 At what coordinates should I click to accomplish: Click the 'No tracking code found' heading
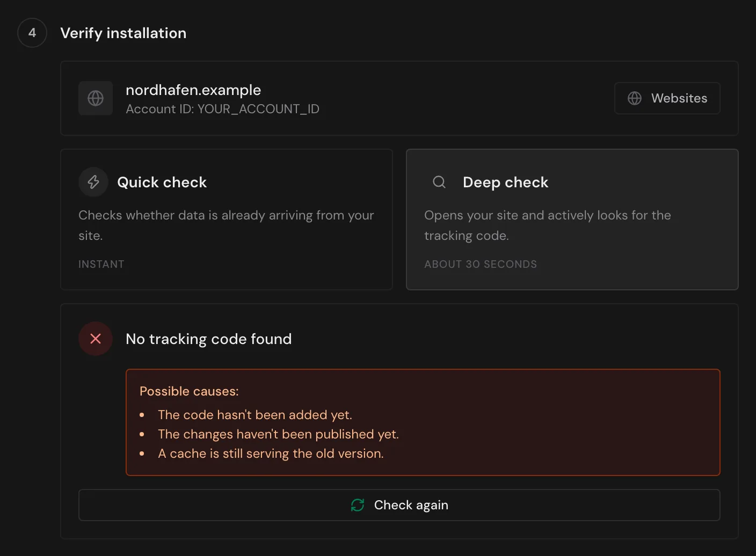click(x=209, y=339)
